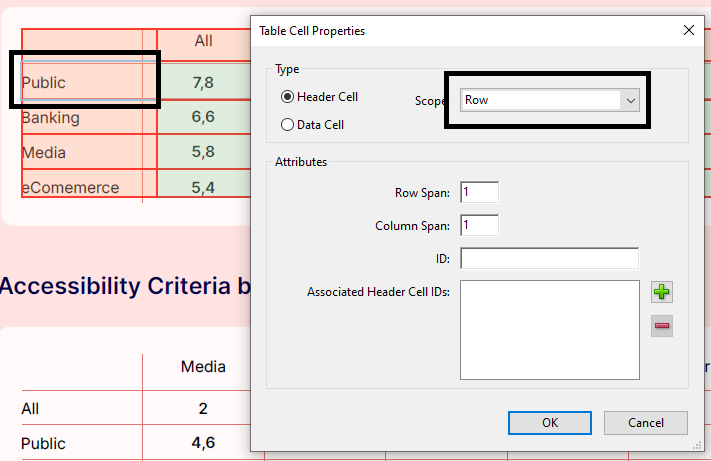Click the Row Span input field
The width and height of the screenshot is (711, 461).
click(479, 192)
